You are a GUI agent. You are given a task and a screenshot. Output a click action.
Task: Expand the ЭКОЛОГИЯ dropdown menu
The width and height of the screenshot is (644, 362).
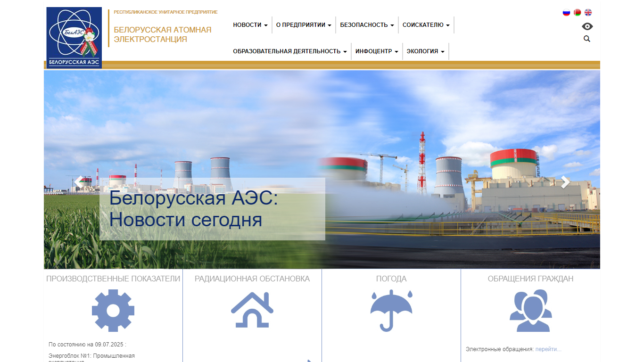pyautogui.click(x=426, y=51)
